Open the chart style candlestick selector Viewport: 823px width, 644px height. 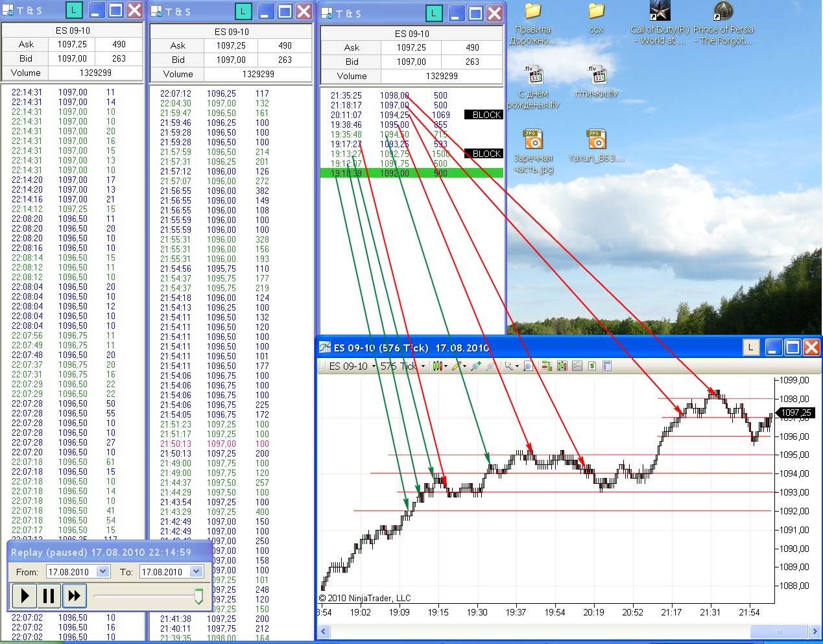438,366
